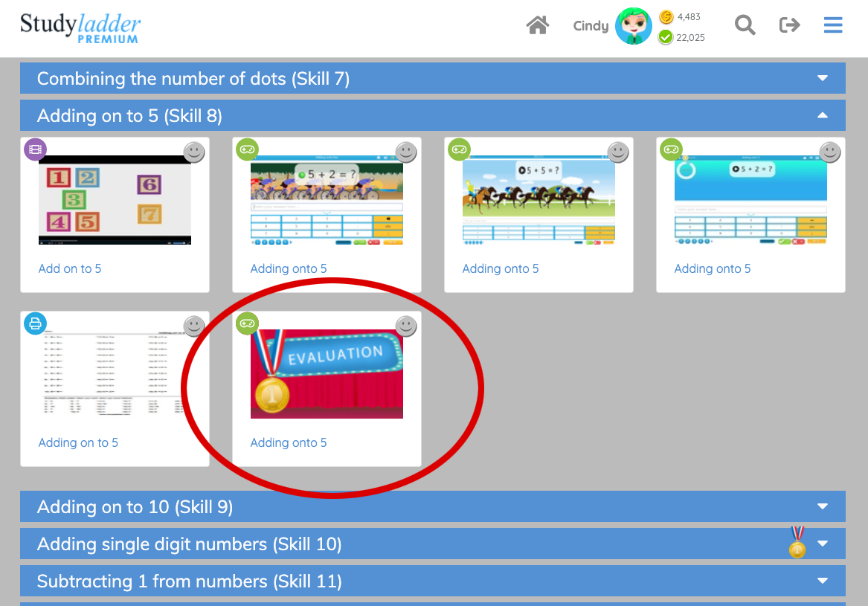
Task: Expand the Subtracting 1 from numbers (Skill 11) section
Action: click(822, 581)
